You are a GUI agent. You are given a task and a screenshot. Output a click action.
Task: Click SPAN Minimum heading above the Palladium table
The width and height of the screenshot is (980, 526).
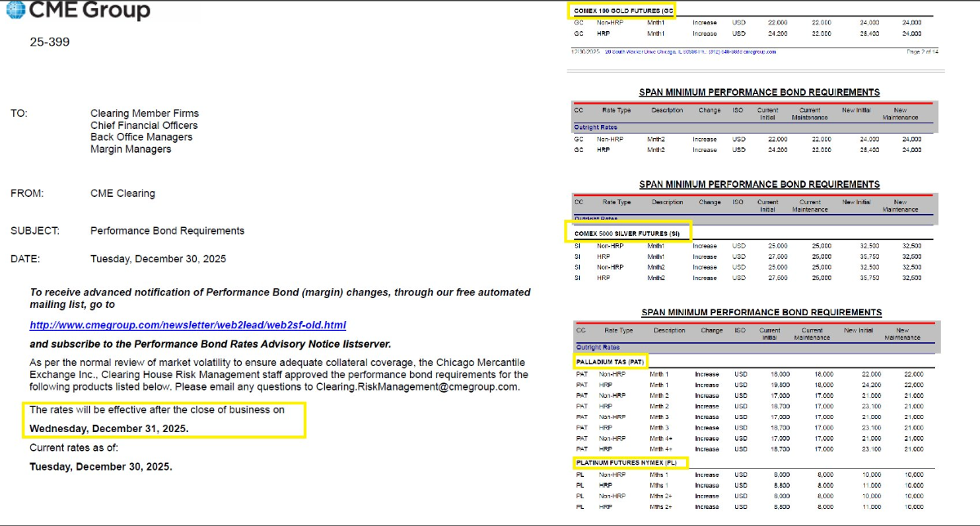761,312
